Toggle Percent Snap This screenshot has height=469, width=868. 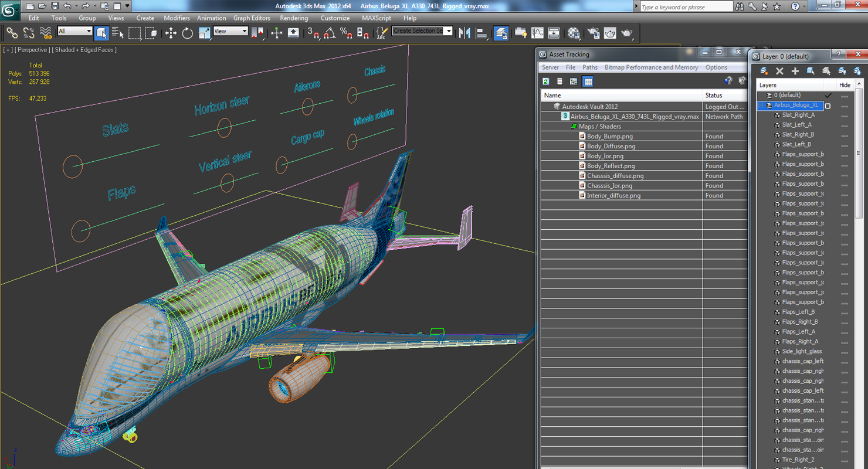click(346, 33)
